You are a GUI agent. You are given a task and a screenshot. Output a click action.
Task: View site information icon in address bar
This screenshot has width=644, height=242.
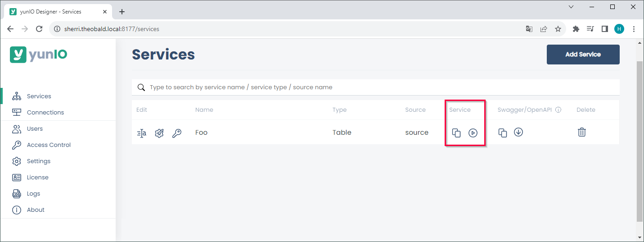pyautogui.click(x=57, y=29)
